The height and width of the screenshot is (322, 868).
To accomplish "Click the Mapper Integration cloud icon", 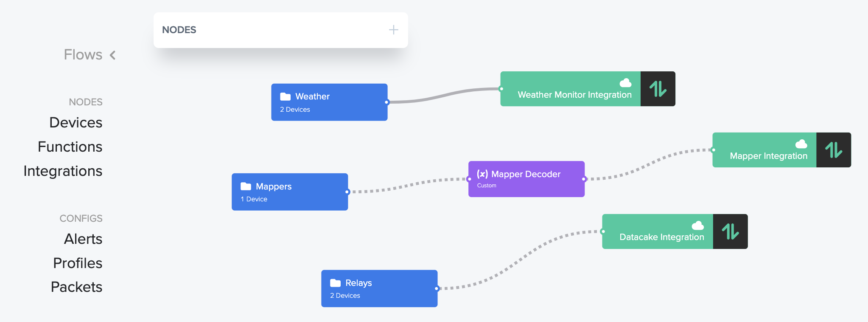I will [801, 144].
